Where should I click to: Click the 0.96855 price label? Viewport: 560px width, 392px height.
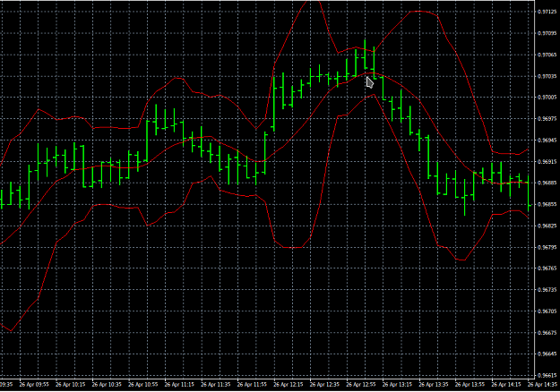(x=549, y=204)
